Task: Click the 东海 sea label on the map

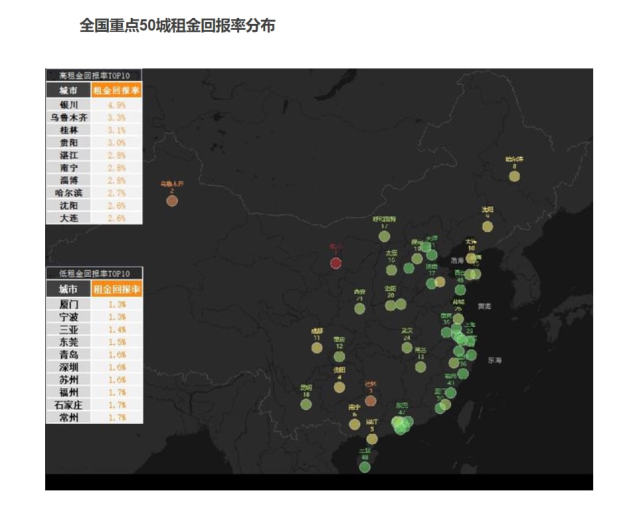Action: (495, 360)
